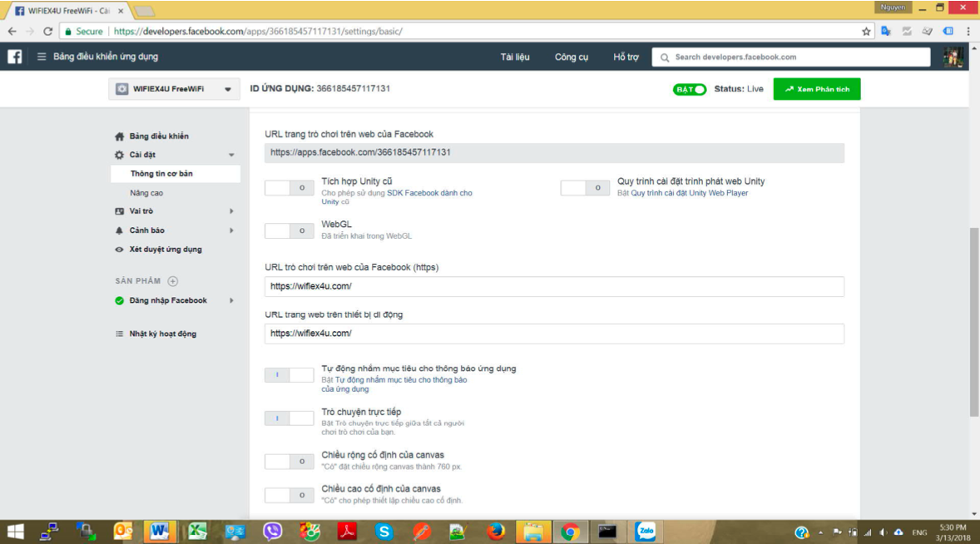Click the Google Translate extension icon
The image size is (980, 544).
(x=886, y=32)
